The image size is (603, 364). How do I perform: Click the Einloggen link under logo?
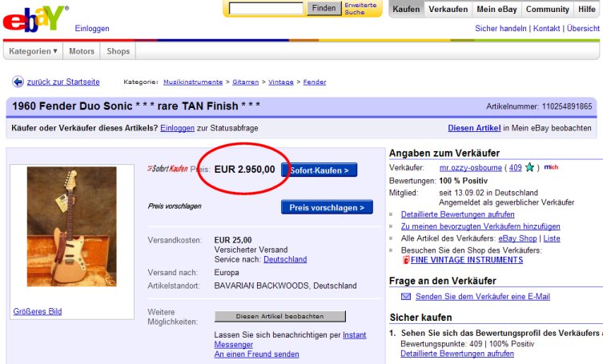coord(92,29)
